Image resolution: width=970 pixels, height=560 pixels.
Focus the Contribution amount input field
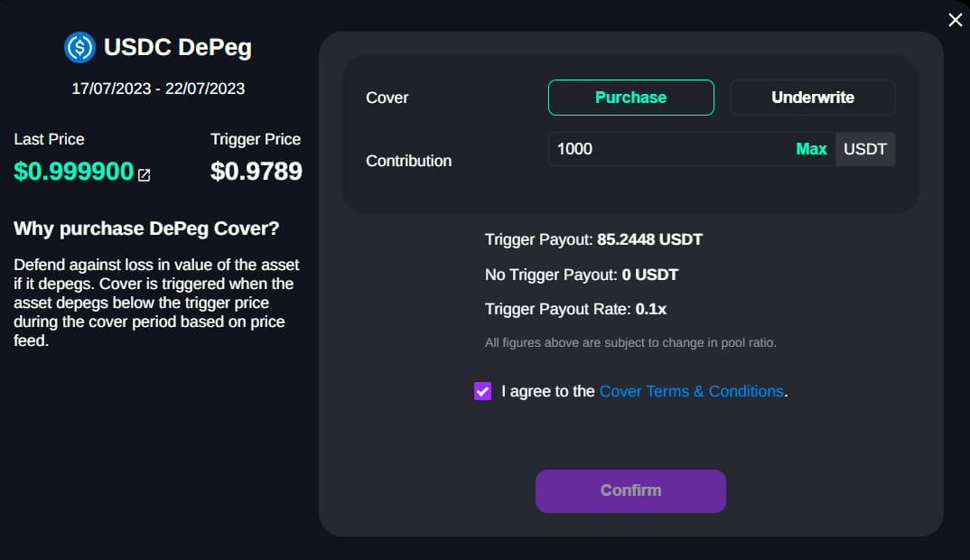[x=668, y=149]
